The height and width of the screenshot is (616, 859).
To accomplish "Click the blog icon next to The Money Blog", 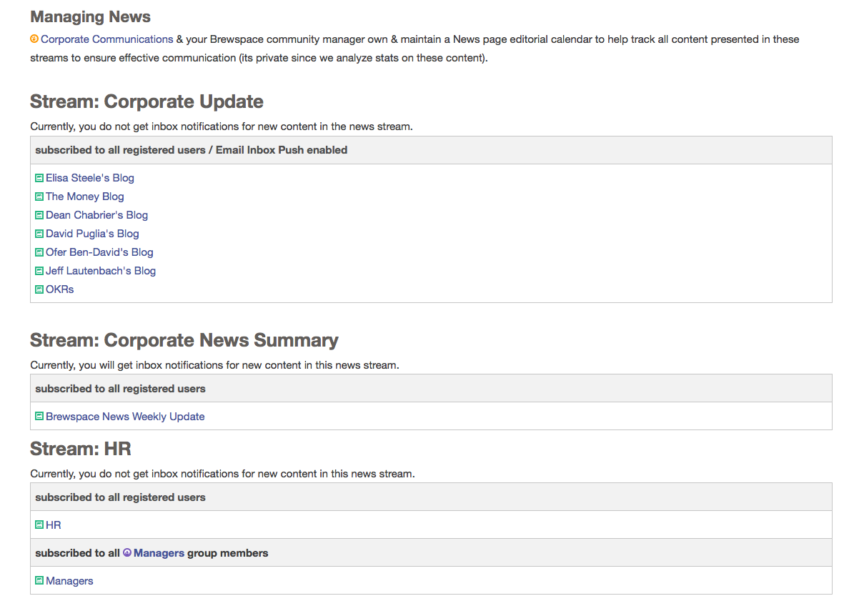I will point(39,197).
